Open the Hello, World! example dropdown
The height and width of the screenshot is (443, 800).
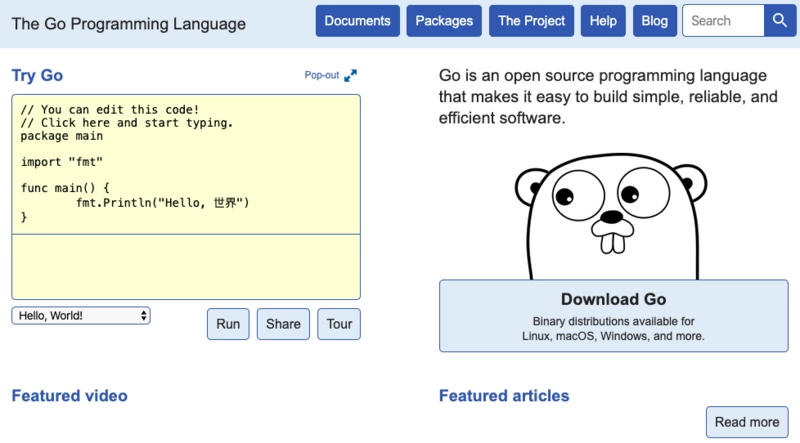[81, 315]
